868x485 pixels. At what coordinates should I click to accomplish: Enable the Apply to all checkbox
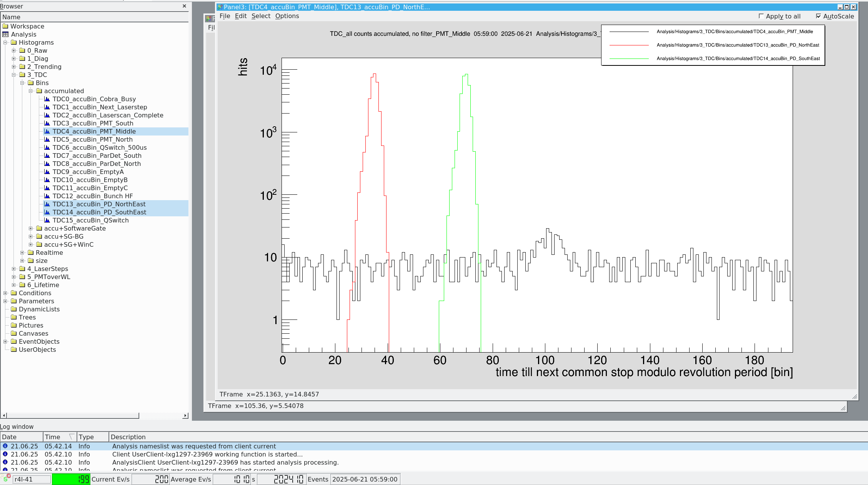(761, 16)
